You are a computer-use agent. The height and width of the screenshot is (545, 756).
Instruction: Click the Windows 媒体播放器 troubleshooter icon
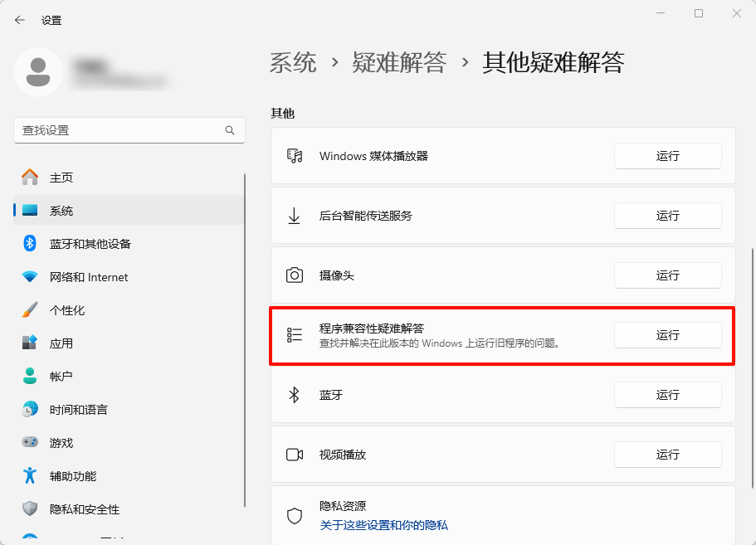click(294, 156)
